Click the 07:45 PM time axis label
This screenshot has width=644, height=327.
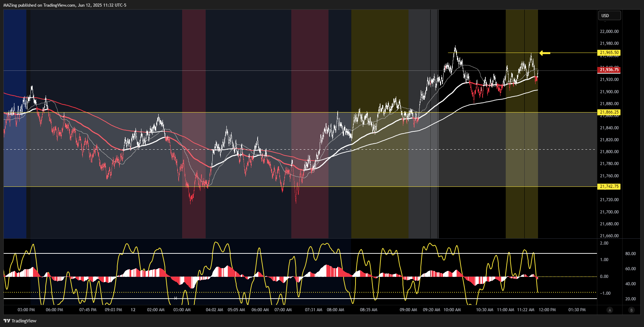tap(88, 310)
